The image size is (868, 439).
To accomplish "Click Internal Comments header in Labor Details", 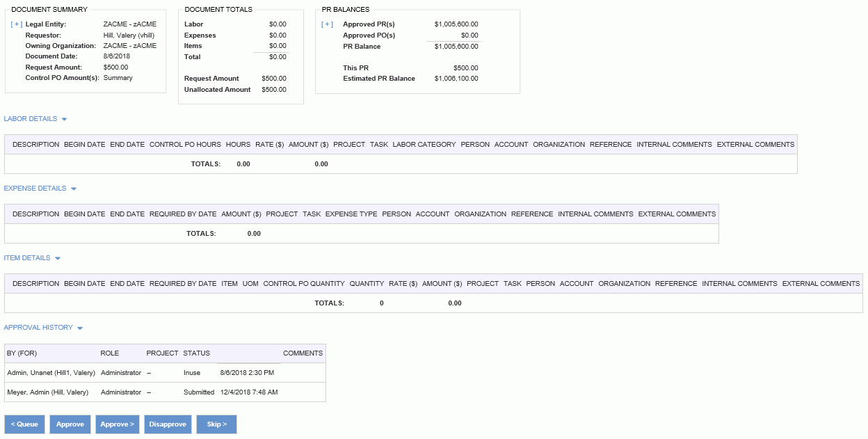I will coord(675,145).
